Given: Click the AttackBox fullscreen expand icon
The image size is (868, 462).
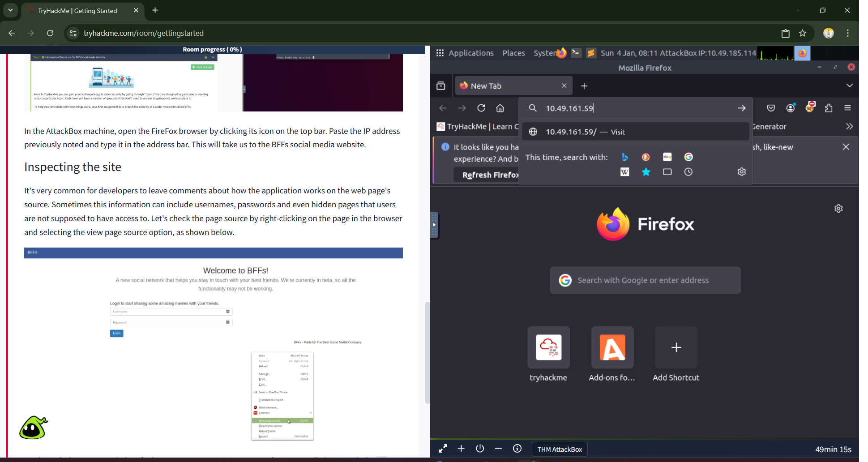Looking at the screenshot, I should point(443,449).
